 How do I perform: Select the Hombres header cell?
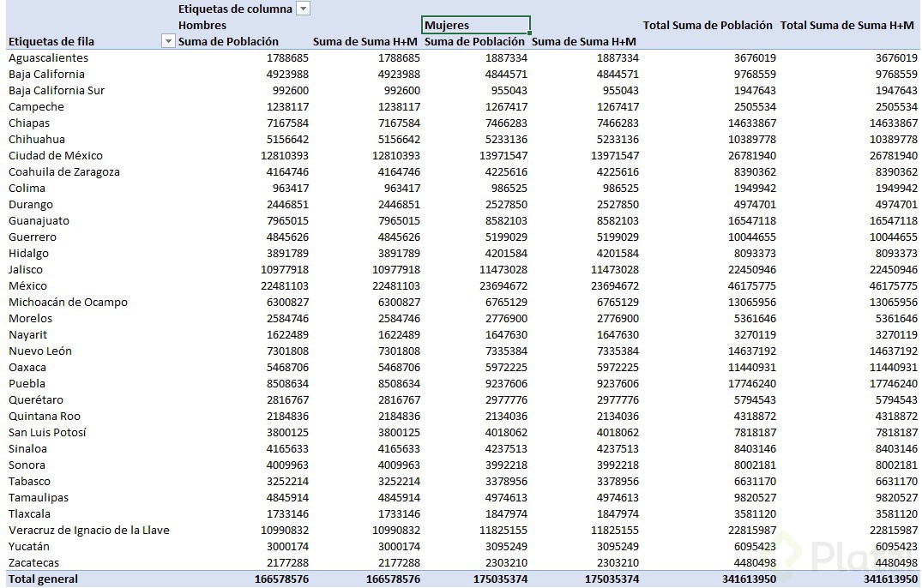(x=202, y=25)
